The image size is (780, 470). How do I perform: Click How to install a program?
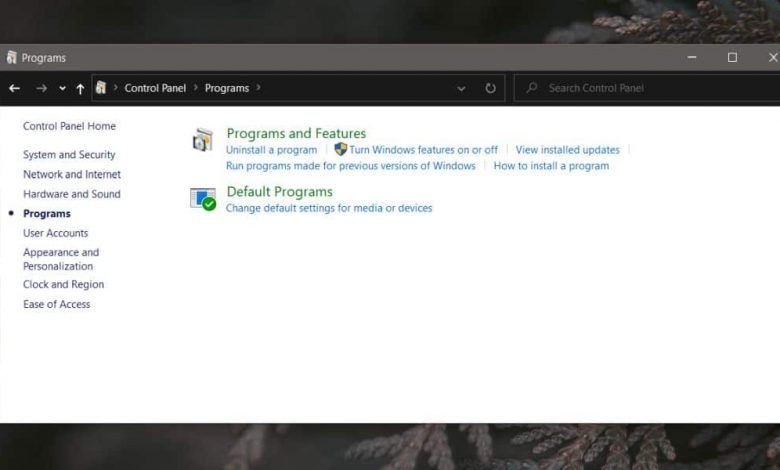click(x=551, y=166)
